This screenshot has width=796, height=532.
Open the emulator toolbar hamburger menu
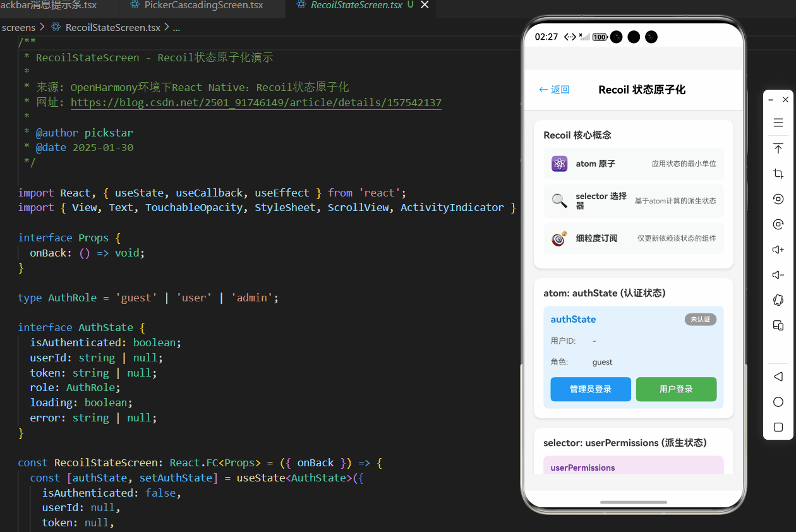[778, 123]
